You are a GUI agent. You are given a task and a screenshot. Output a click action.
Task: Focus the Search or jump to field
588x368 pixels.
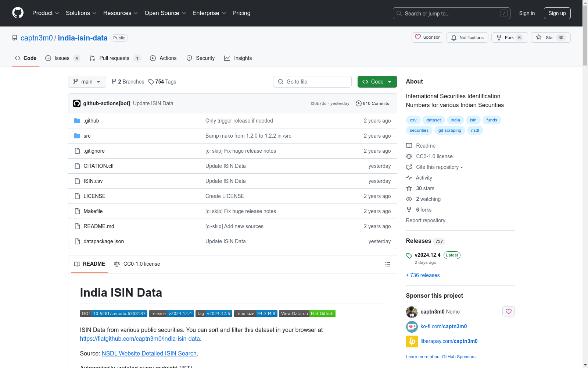click(452, 13)
